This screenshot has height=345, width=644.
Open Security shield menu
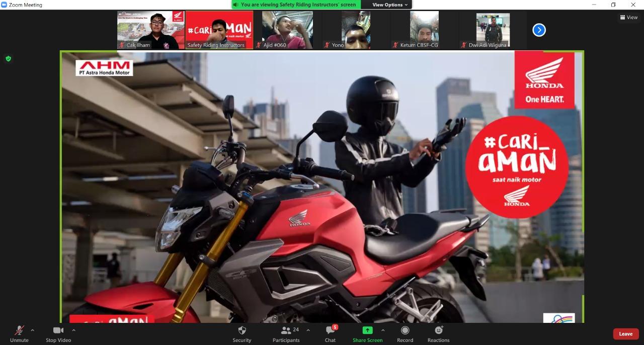[242, 334]
